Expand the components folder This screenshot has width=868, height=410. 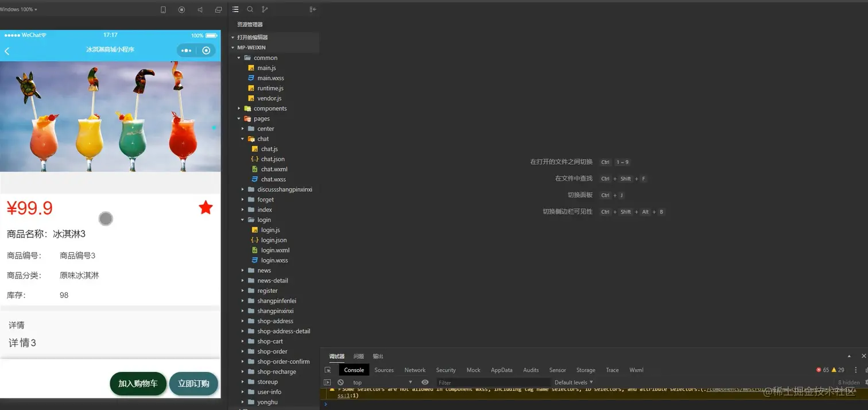click(239, 109)
